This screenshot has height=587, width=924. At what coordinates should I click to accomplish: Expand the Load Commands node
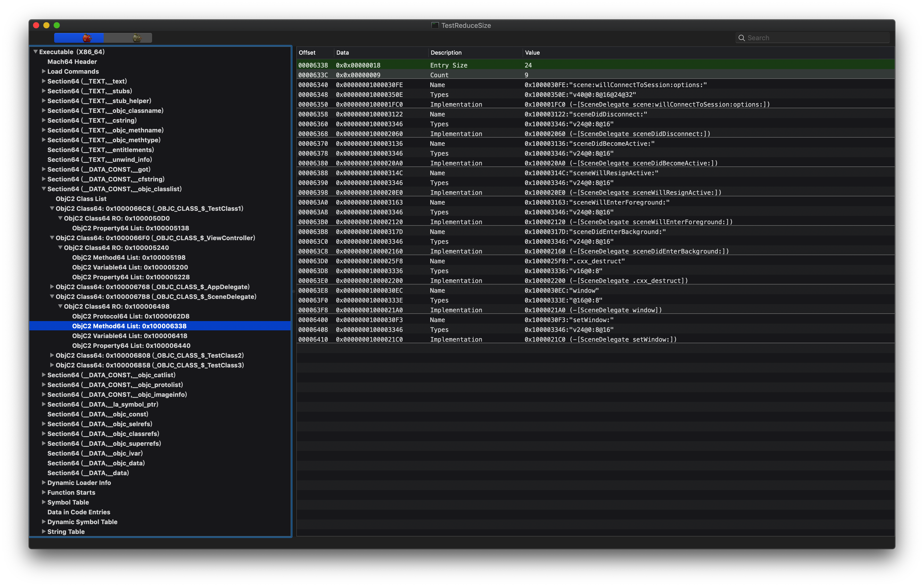[43, 71]
